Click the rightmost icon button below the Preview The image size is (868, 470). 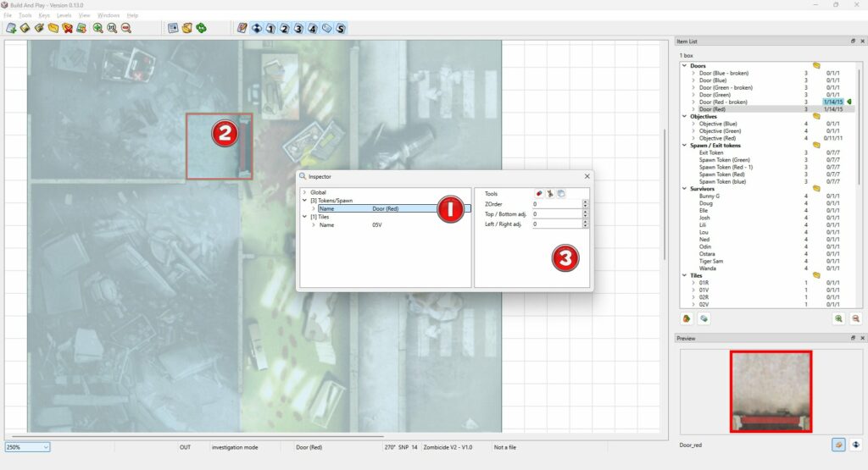click(856, 445)
